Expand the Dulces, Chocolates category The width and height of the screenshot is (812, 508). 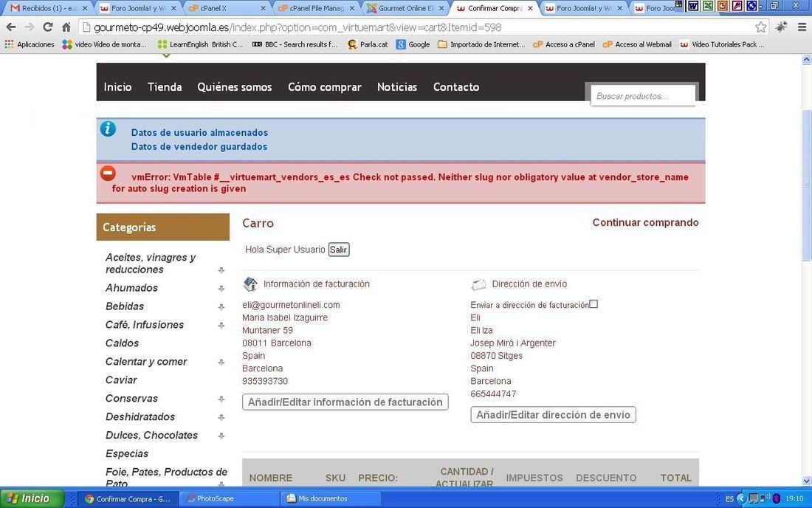(221, 436)
